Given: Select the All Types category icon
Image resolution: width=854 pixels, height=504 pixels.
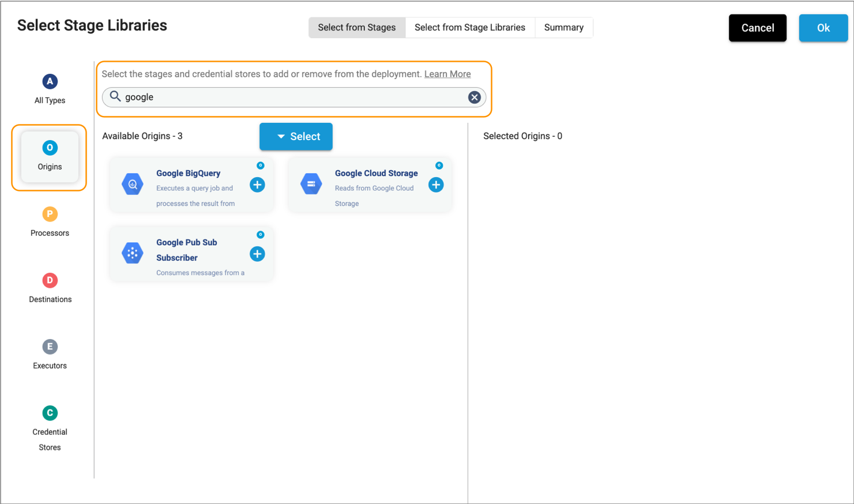Looking at the screenshot, I should 50,81.
